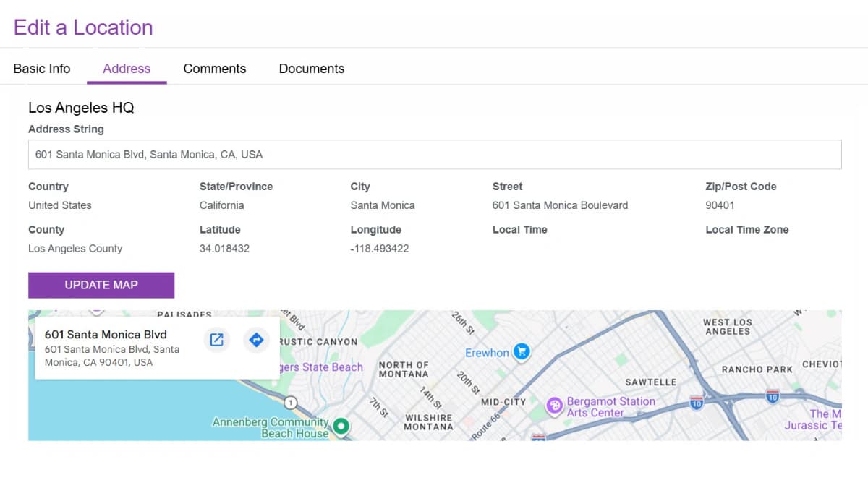Click the 601 Santa Monica Boulevard street value
This screenshot has height=488, width=868.
tap(560, 205)
